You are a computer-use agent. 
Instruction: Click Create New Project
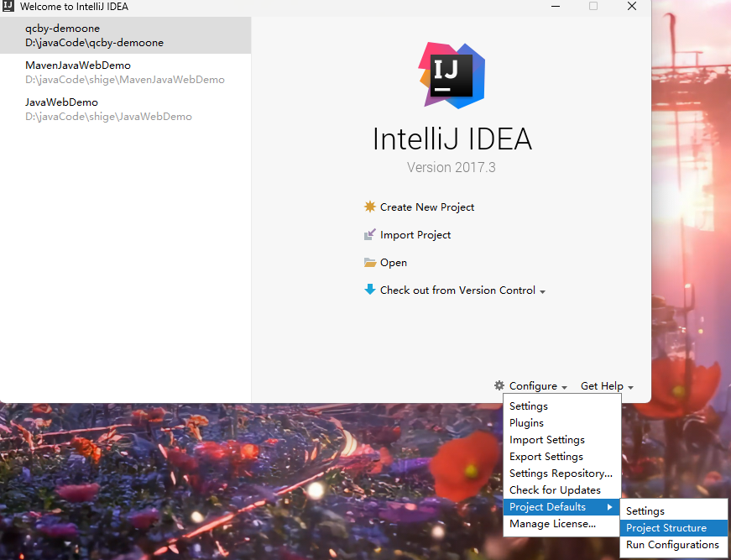(427, 207)
